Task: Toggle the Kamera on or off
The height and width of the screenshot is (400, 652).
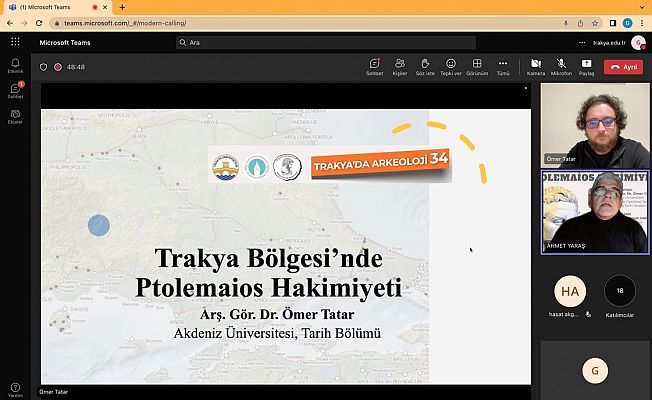Action: [x=536, y=66]
